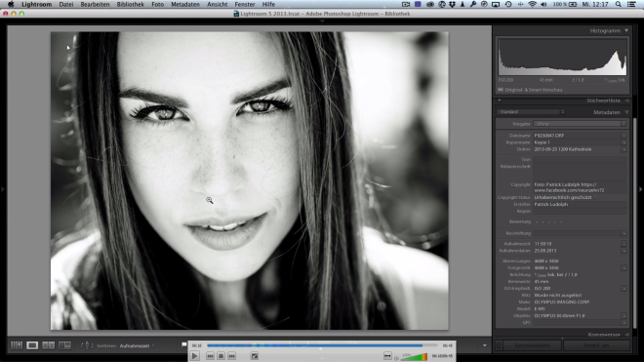Click the Bewertung rating dots
Image resolution: width=644 pixels, height=362 pixels.
click(549, 221)
